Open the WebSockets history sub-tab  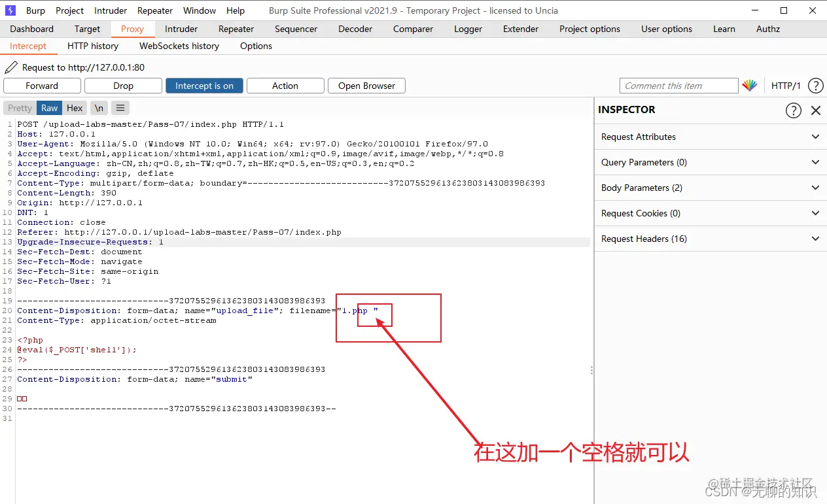pos(179,46)
